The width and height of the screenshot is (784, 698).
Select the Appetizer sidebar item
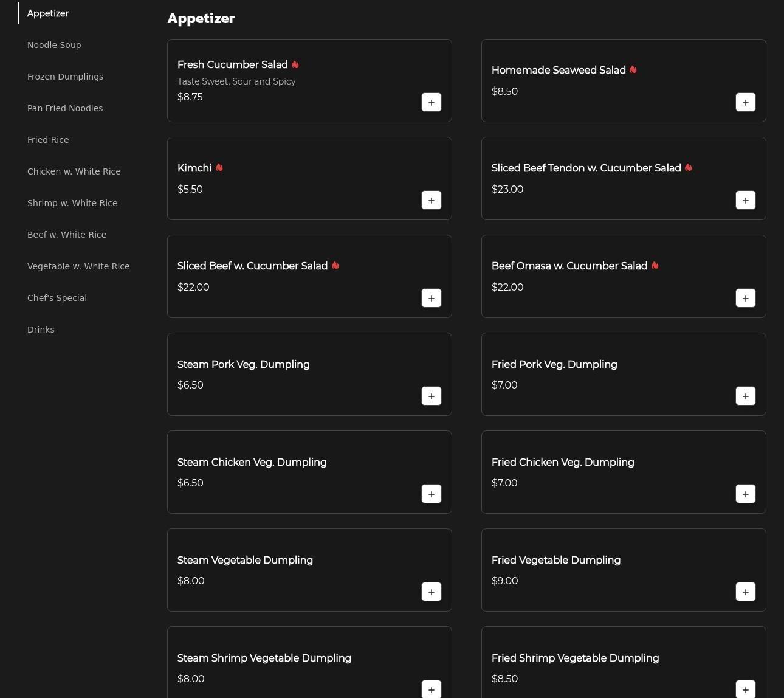coord(48,13)
